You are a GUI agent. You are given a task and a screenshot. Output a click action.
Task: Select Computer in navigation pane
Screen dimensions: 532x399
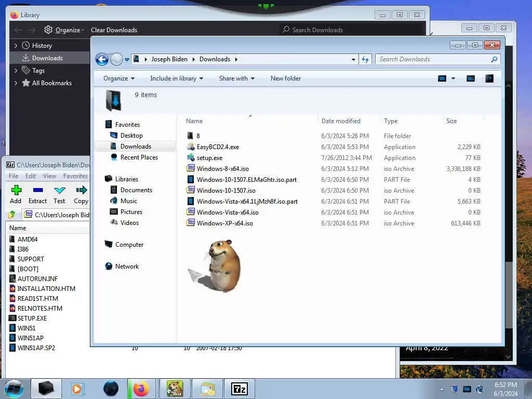(x=129, y=245)
